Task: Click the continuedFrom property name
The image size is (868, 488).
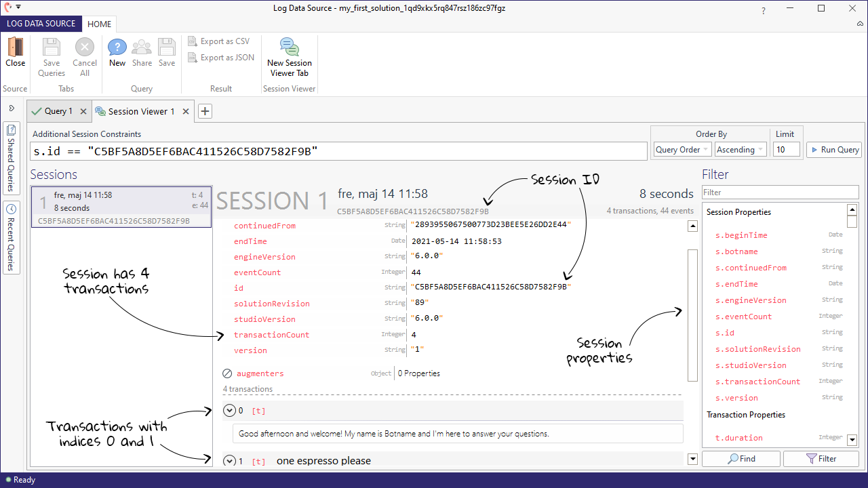Action: (x=264, y=226)
